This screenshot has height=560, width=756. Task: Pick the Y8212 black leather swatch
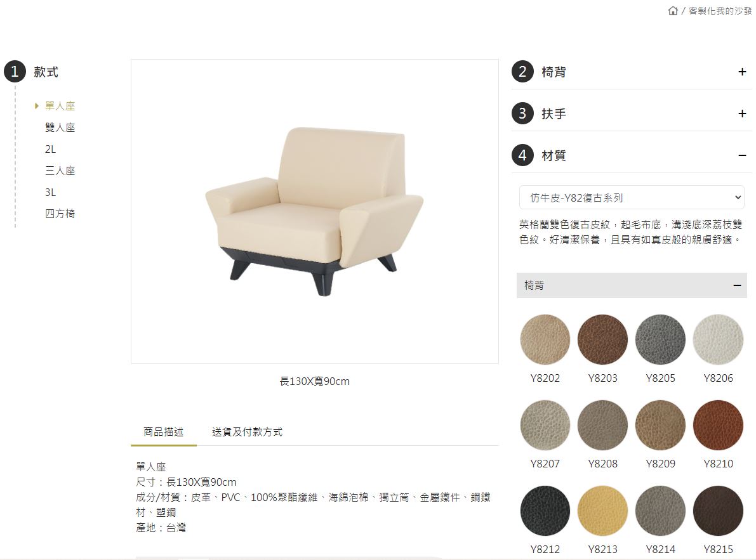[x=545, y=511]
